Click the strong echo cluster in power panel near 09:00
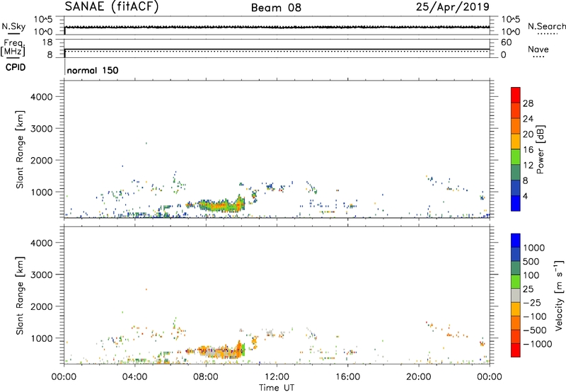The width and height of the screenshot is (566, 392). click(220, 206)
